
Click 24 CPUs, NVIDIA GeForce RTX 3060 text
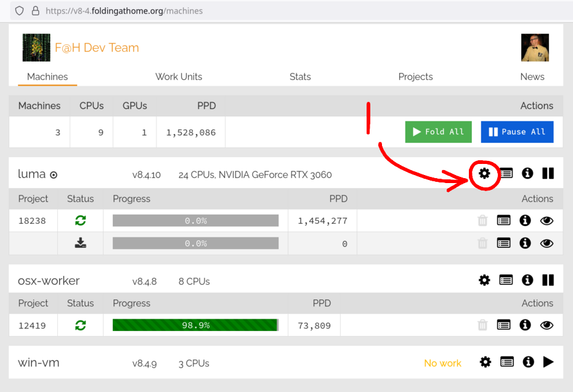click(255, 175)
